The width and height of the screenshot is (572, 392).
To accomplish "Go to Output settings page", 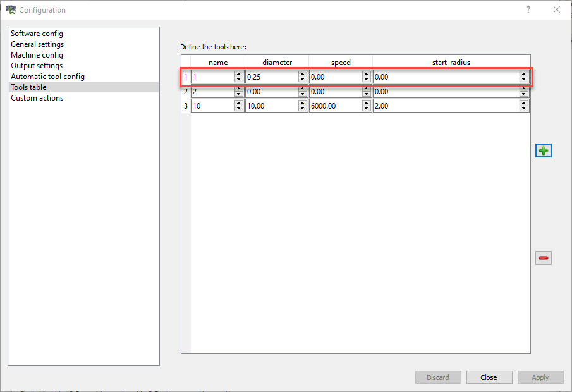I will 37,66.
